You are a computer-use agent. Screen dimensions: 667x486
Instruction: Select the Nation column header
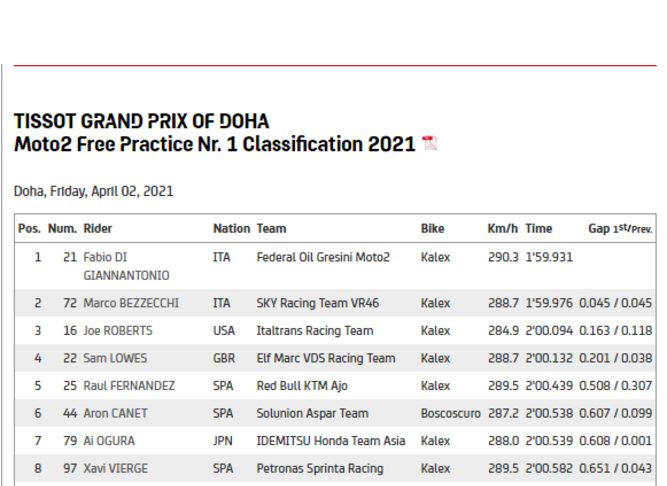pos(231,229)
